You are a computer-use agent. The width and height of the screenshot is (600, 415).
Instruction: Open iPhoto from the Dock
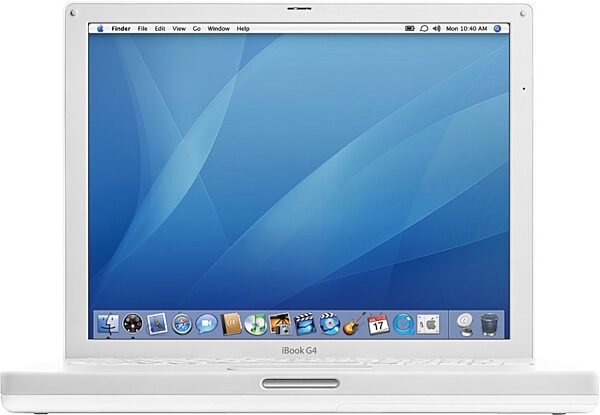pos(280,324)
